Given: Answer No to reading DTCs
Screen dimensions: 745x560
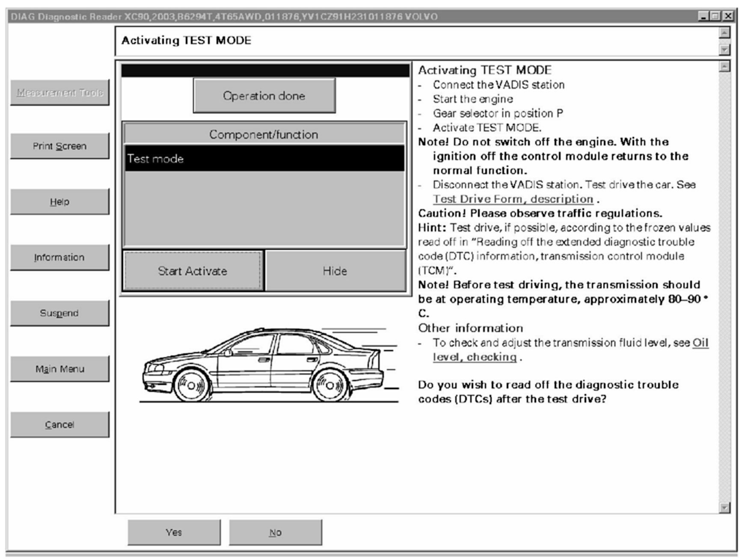Looking at the screenshot, I should pos(276,532).
